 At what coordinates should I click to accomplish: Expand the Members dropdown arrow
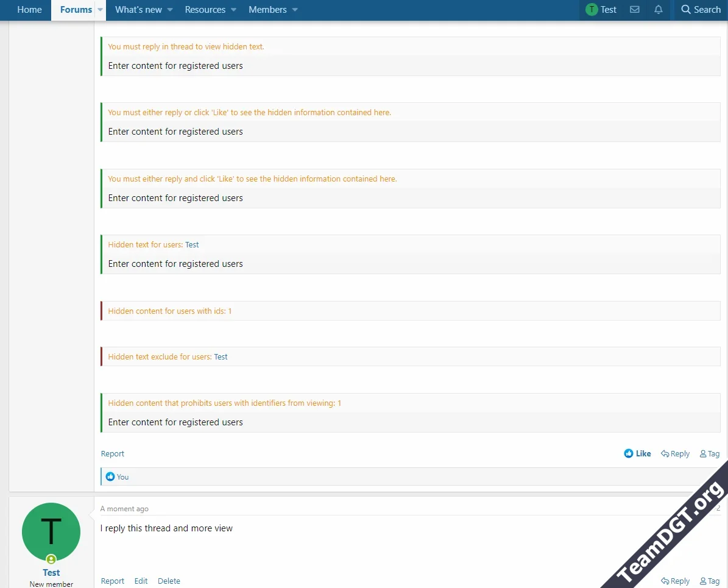coord(295,10)
